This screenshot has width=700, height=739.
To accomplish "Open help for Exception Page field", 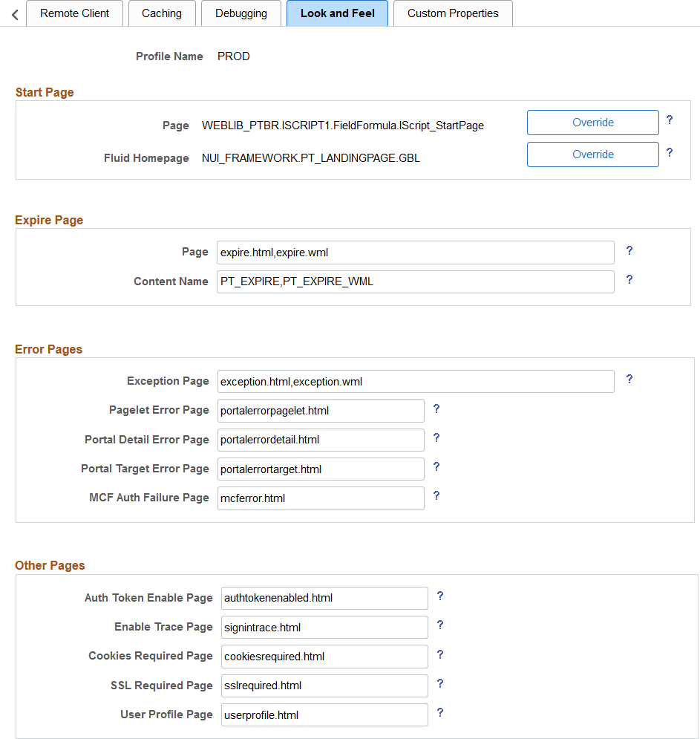I will coord(629,380).
